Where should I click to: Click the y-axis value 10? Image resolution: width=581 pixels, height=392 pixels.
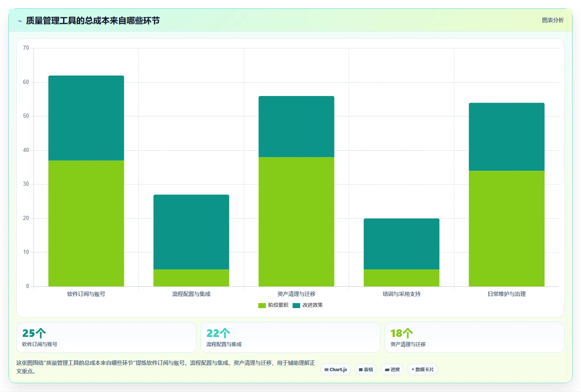[26, 252]
